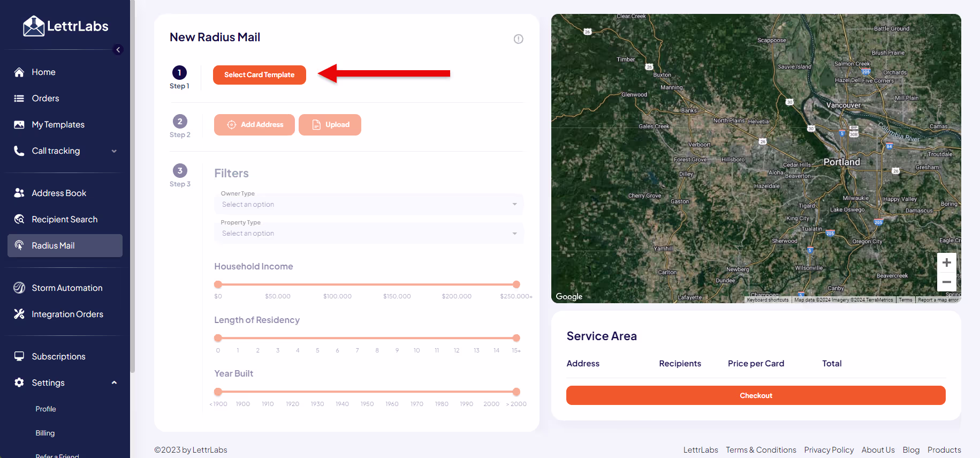The image size is (980, 458).
Task: Open Integration Orders
Action: (65, 314)
